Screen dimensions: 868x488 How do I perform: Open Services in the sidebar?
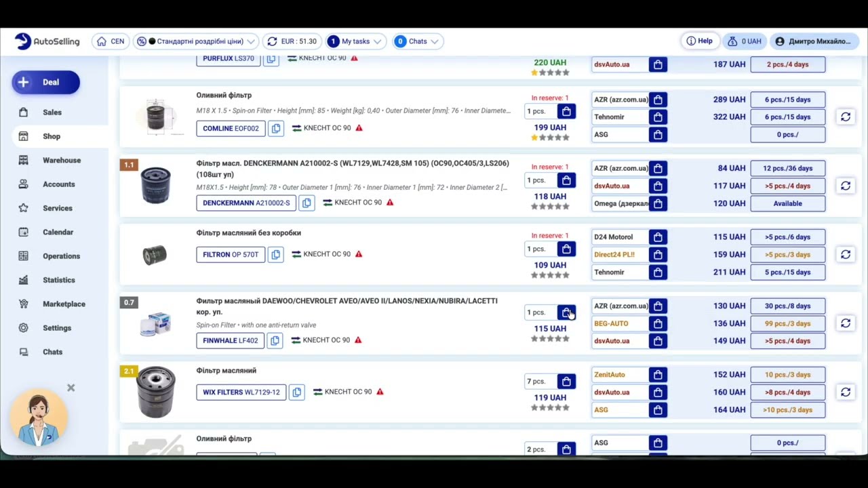tap(57, 208)
